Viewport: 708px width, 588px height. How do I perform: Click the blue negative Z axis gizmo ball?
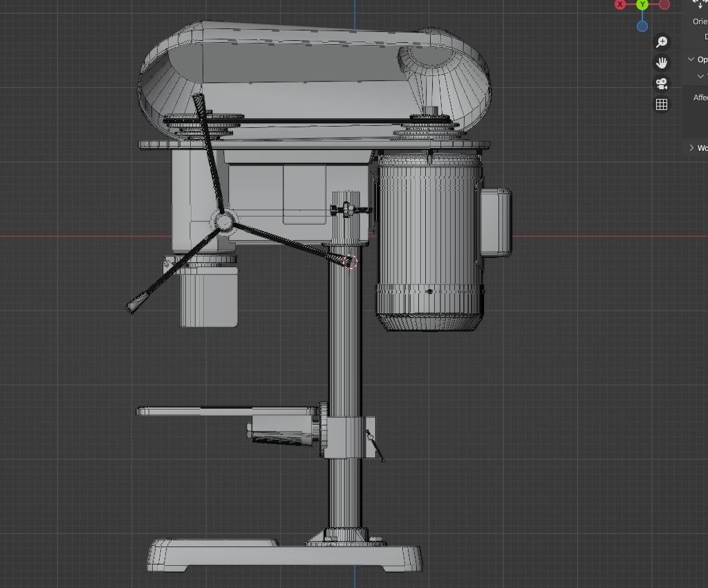pyautogui.click(x=642, y=26)
